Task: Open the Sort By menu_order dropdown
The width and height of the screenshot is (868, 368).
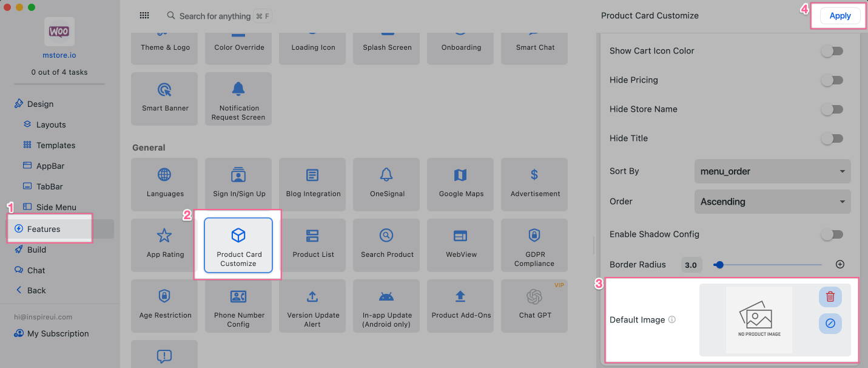Action: click(772, 171)
